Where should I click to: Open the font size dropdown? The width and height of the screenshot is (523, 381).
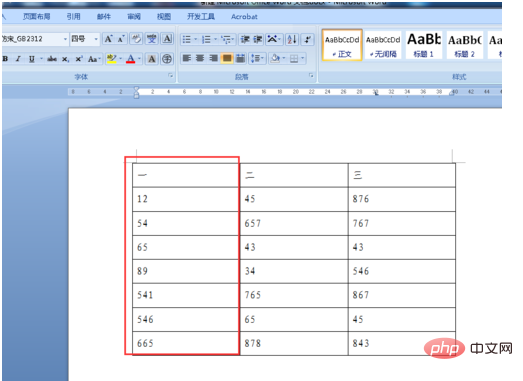96,39
